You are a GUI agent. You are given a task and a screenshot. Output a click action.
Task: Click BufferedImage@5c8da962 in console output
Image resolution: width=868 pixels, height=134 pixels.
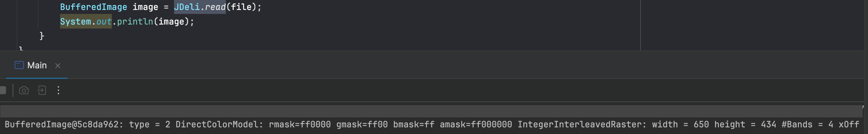click(x=62, y=125)
